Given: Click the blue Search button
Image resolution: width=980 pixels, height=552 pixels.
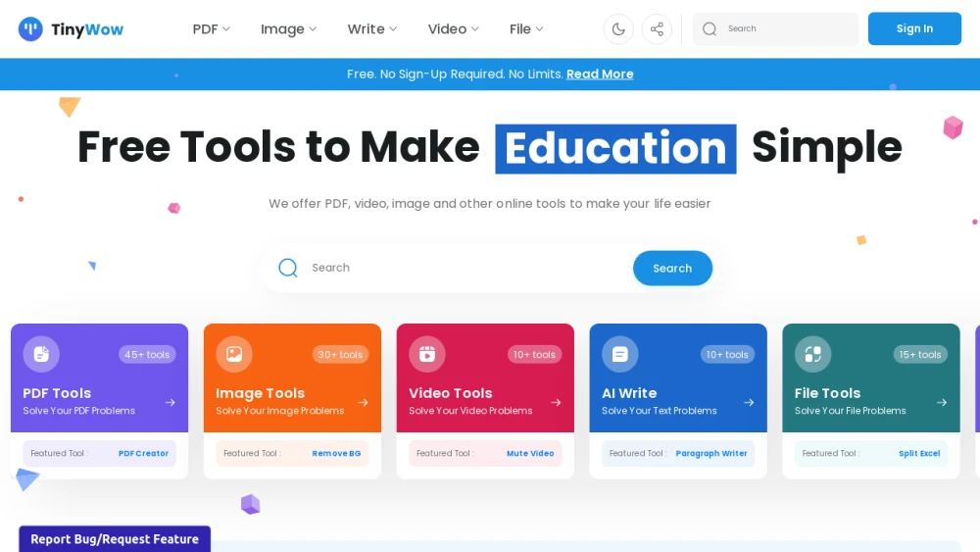Looking at the screenshot, I should click(672, 269).
